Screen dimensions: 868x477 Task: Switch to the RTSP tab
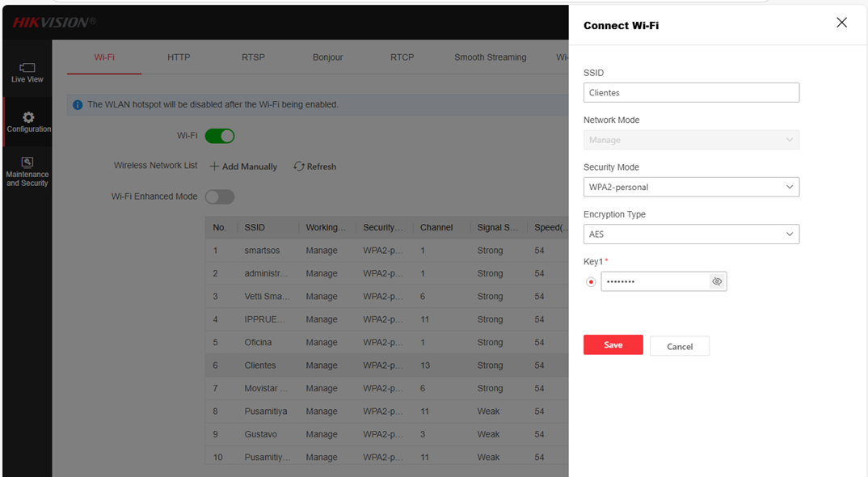coord(253,57)
